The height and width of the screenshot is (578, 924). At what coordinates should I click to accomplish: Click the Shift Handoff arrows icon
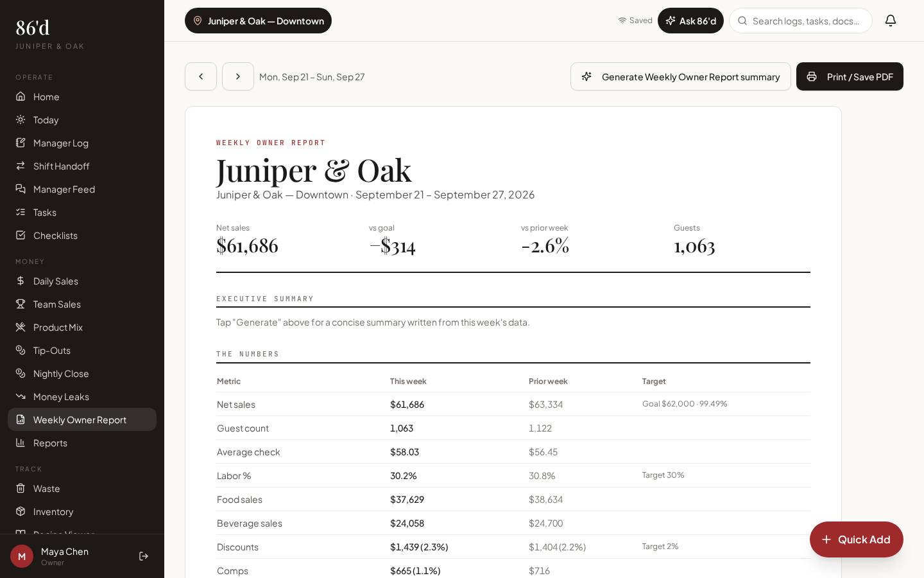pos(21,166)
